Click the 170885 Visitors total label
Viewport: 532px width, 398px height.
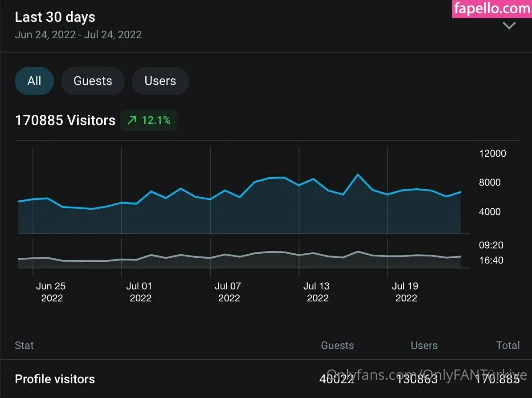pyautogui.click(x=65, y=120)
